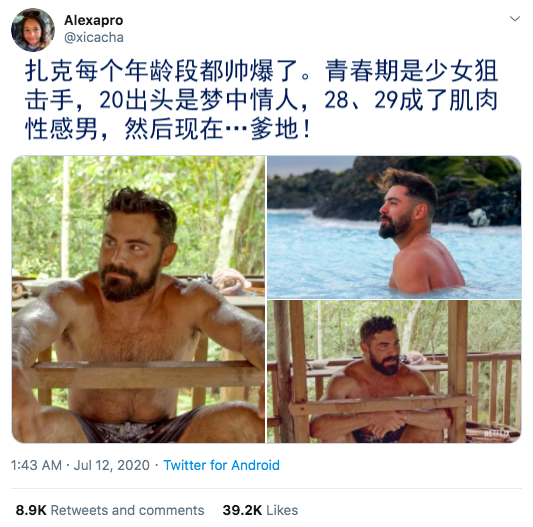The image size is (533, 527).
Task: Click the Jul 12, 2020 date
Action: 111,465
